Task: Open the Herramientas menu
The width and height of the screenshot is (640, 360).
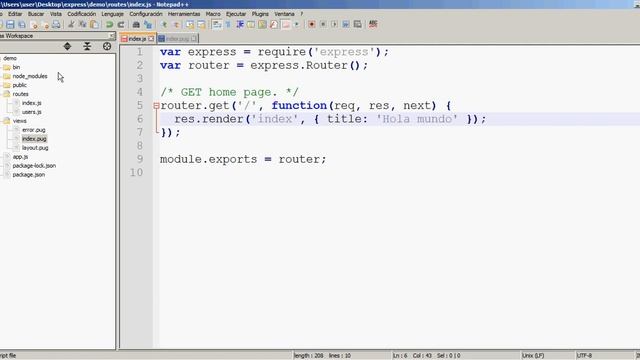Action: (184, 14)
